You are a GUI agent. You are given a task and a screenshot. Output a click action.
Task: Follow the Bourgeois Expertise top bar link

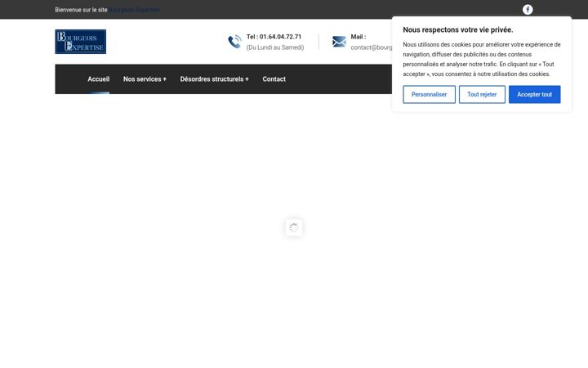click(x=134, y=10)
